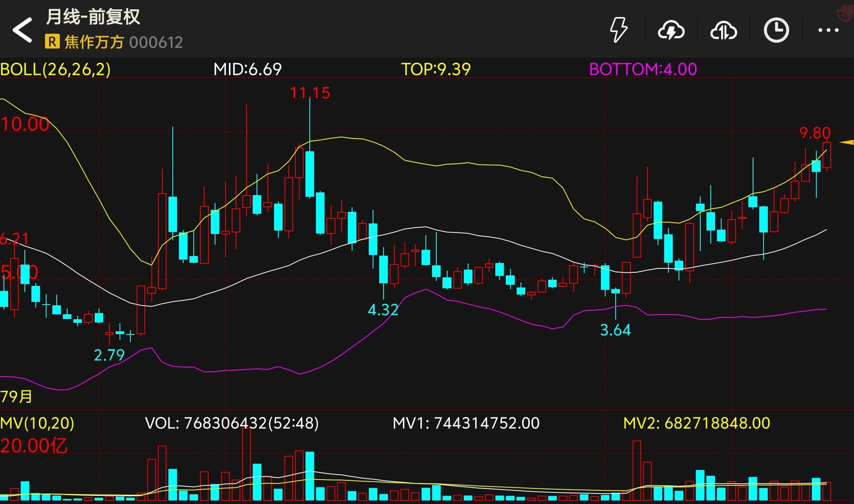Click the yellow R badge
Viewport: 854px width, 504px height.
(52, 42)
